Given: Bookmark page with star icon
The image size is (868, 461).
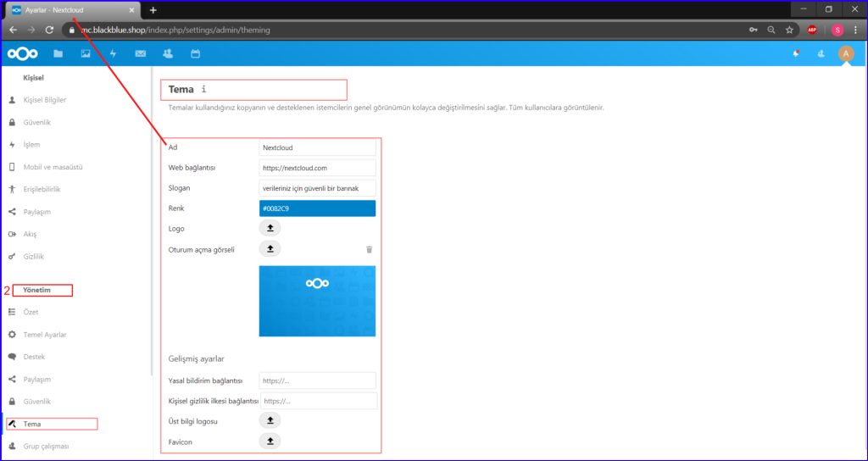Looking at the screenshot, I should point(789,30).
